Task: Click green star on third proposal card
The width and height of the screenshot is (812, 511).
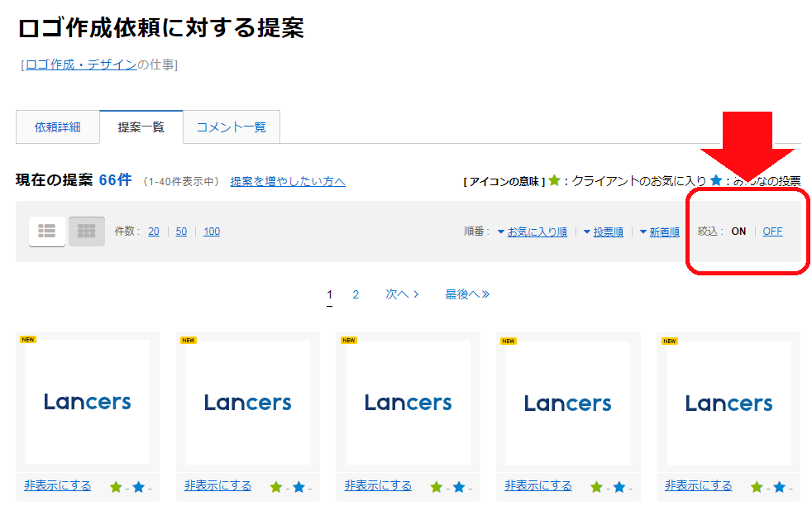Action: pyautogui.click(x=436, y=487)
